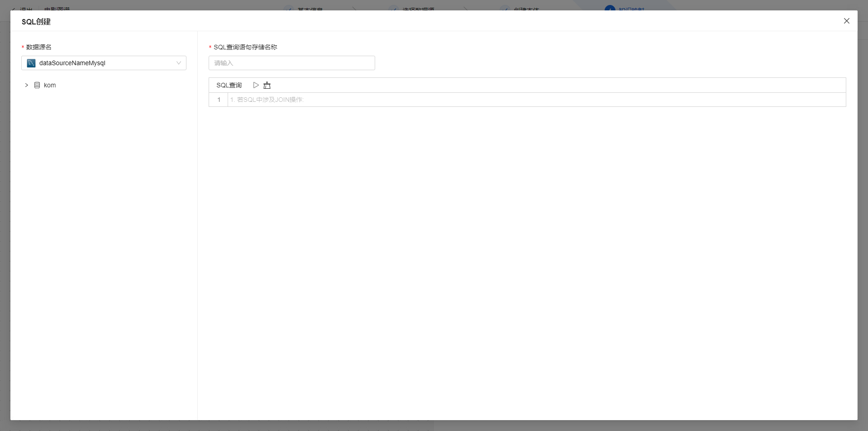Click line number 1 in editor gutter
This screenshot has width=868, height=431.
coord(219,100)
